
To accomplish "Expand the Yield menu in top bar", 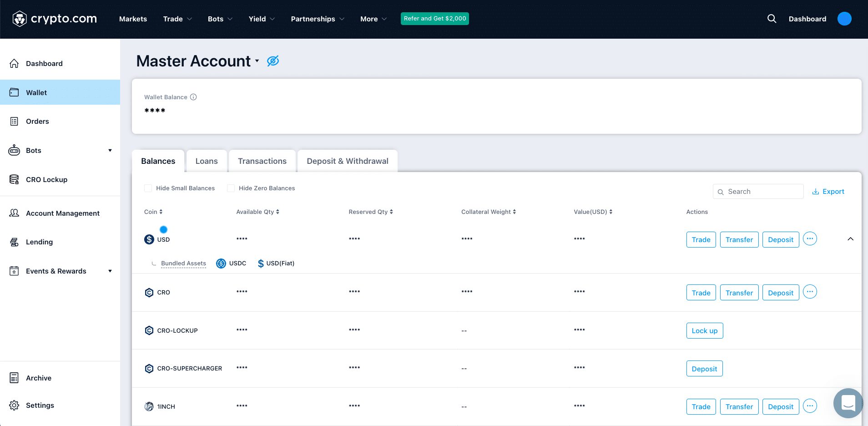I will [262, 19].
